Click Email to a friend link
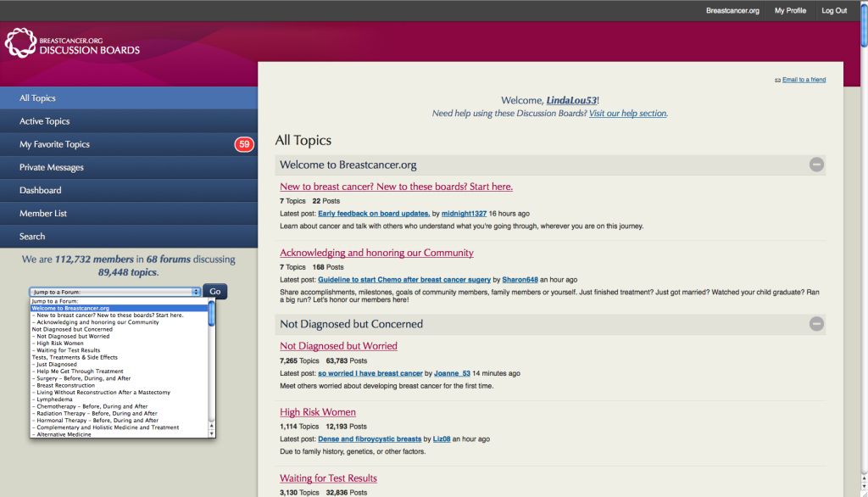The height and width of the screenshot is (497, 868). pos(804,80)
